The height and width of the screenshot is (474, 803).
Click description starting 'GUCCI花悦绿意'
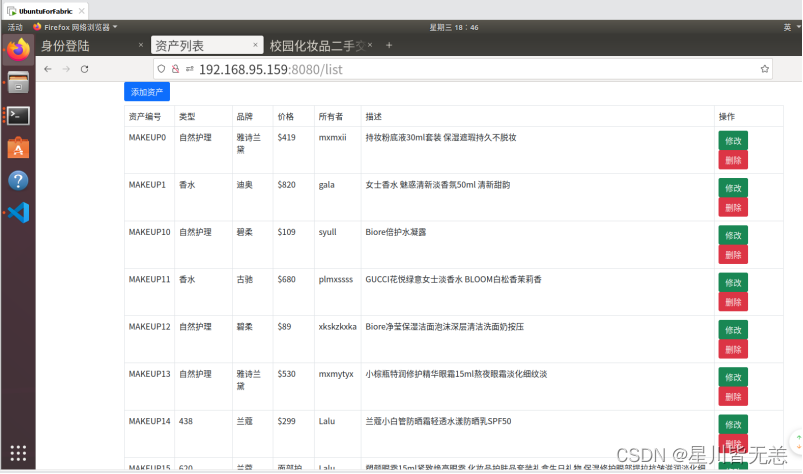(x=453, y=279)
